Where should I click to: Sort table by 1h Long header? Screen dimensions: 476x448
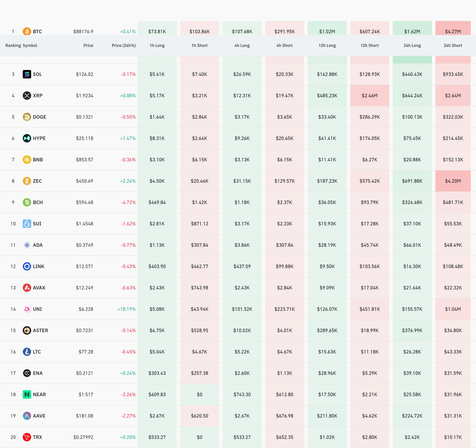tap(157, 45)
